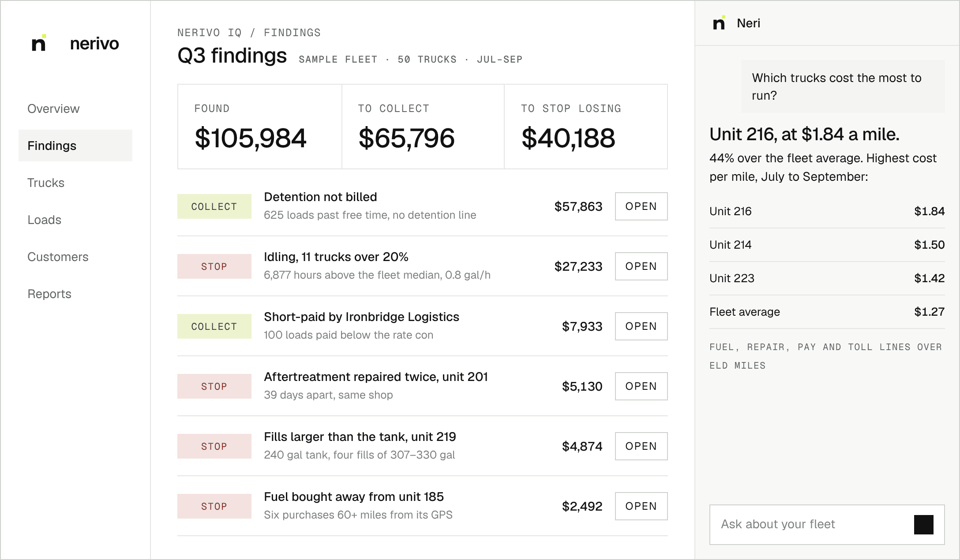Viewport: 960px width, 560px height.
Task: Click the COLLECT tag on Ironbridge row
Action: coord(214,326)
